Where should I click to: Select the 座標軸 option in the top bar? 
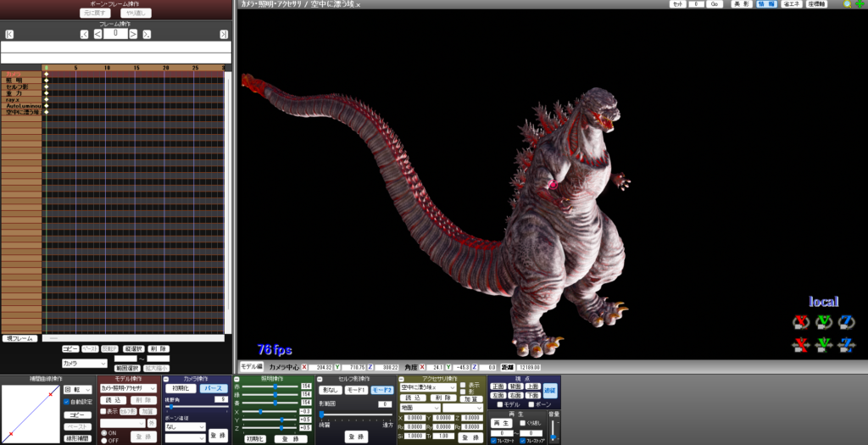818,4
